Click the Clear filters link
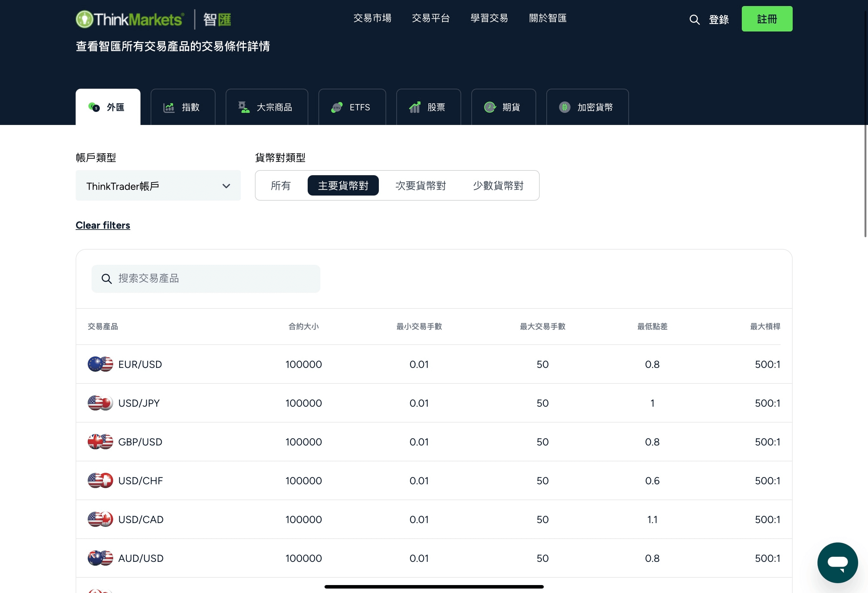The width and height of the screenshot is (868, 593). [x=103, y=225]
